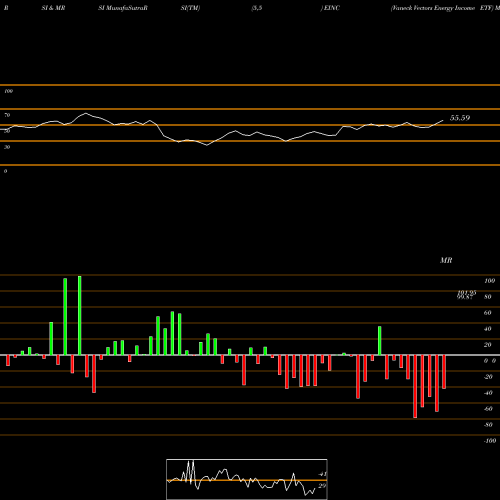This screenshot has height=500, width=500.
Task: Click the lone green bar near 40 on right
Action: (x=380, y=341)
